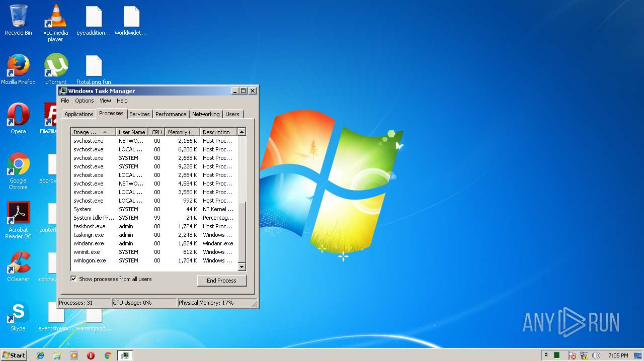Open the Opera desktop shortcut

click(x=18, y=119)
